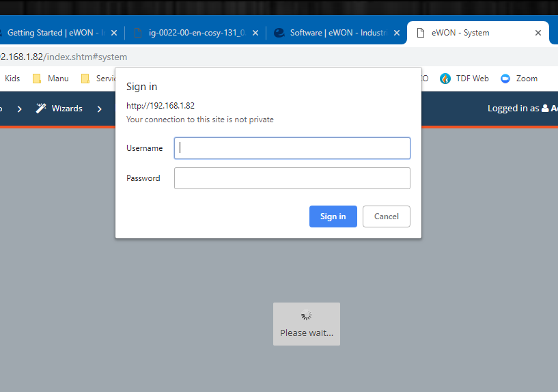This screenshot has width=558, height=392.
Task: Expand the chevron before Wizards
Action: (20, 109)
